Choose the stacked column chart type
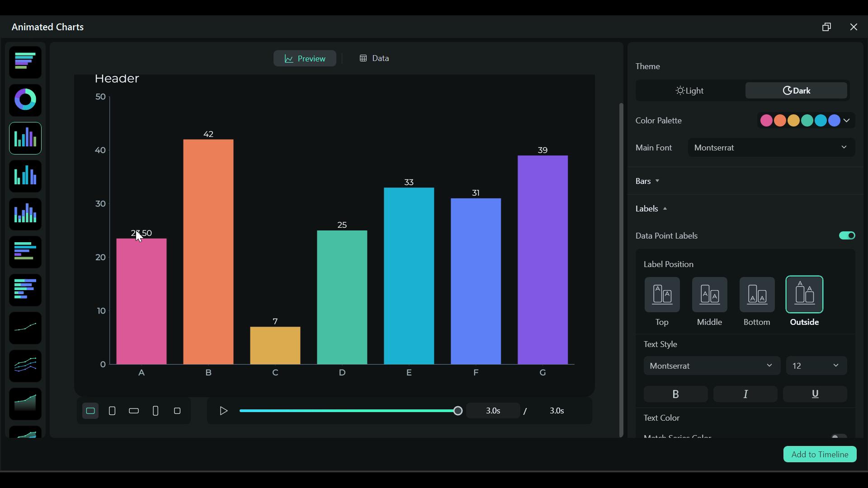Screen dimensions: 868x488 25,214
